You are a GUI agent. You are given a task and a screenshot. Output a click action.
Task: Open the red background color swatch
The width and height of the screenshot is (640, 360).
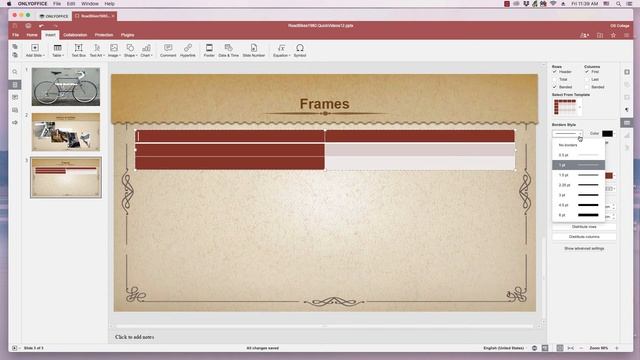point(609,176)
